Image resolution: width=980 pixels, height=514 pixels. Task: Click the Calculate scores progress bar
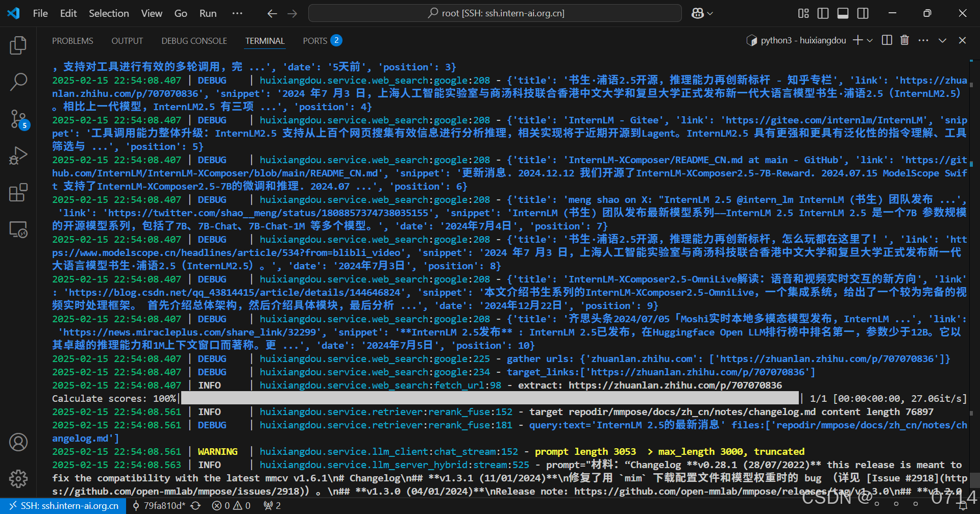[x=490, y=398]
